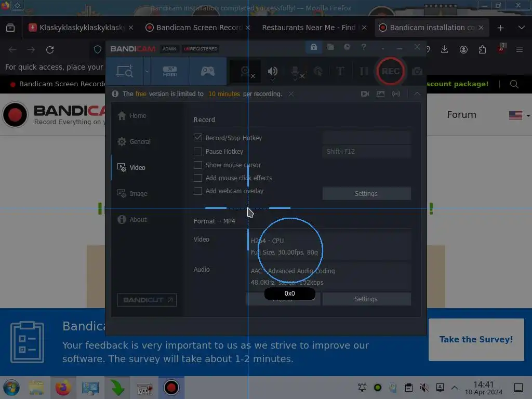
Task: Show hidden system tray icons
Action: coord(455,388)
